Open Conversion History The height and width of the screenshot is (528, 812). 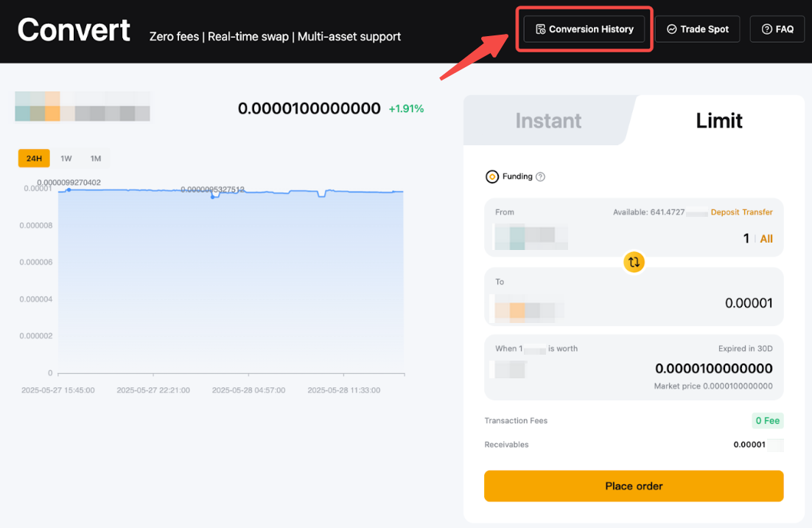coord(584,29)
